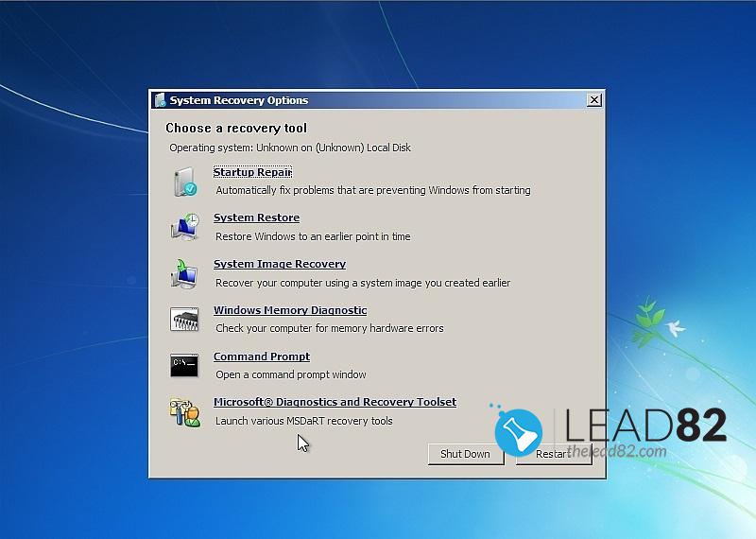Click the 'Operating system: Unknown' line

coord(290,148)
